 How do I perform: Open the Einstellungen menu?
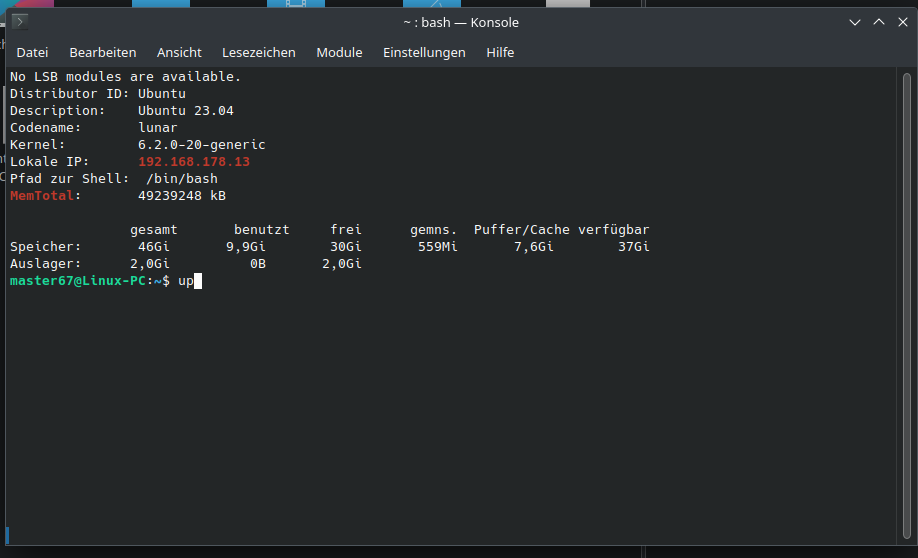tap(424, 53)
